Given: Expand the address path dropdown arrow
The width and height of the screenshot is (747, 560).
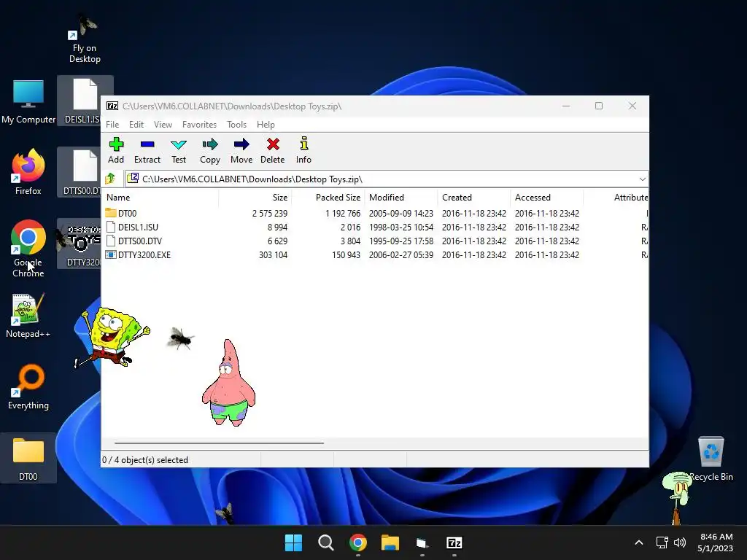Looking at the screenshot, I should coord(642,179).
